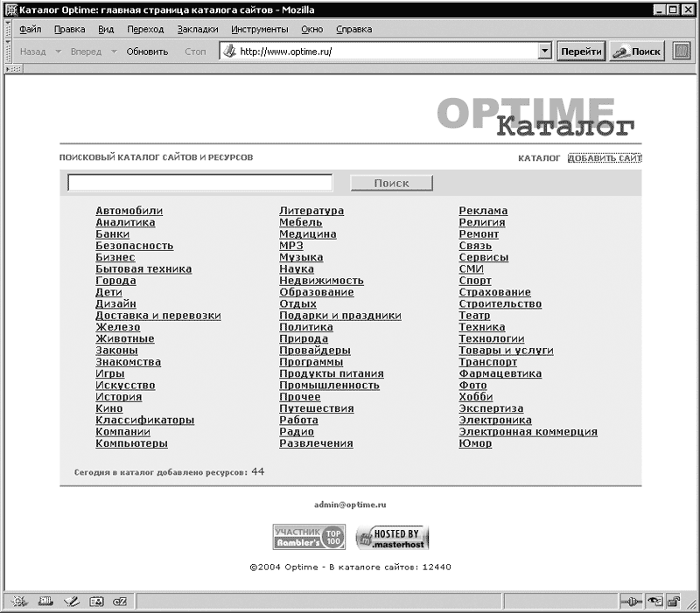Open the Back button history dropdown arrow
The height and width of the screenshot is (613, 700).
click(58, 52)
